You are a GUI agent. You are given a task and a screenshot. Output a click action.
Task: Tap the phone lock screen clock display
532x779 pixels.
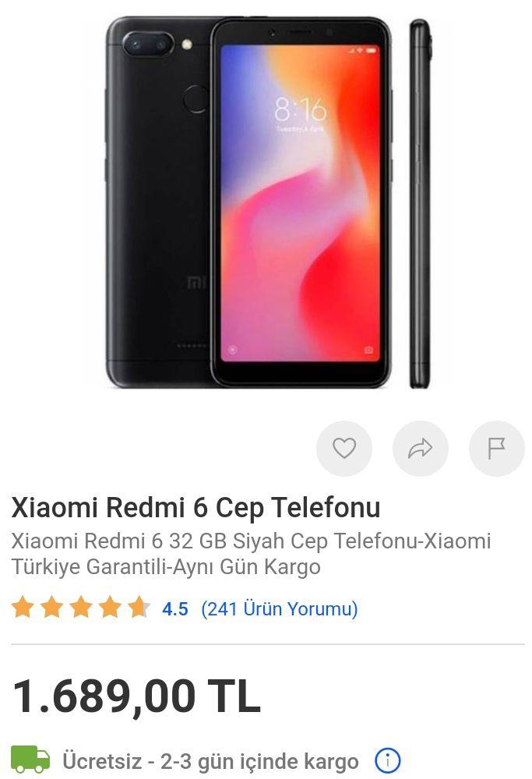coord(301,110)
